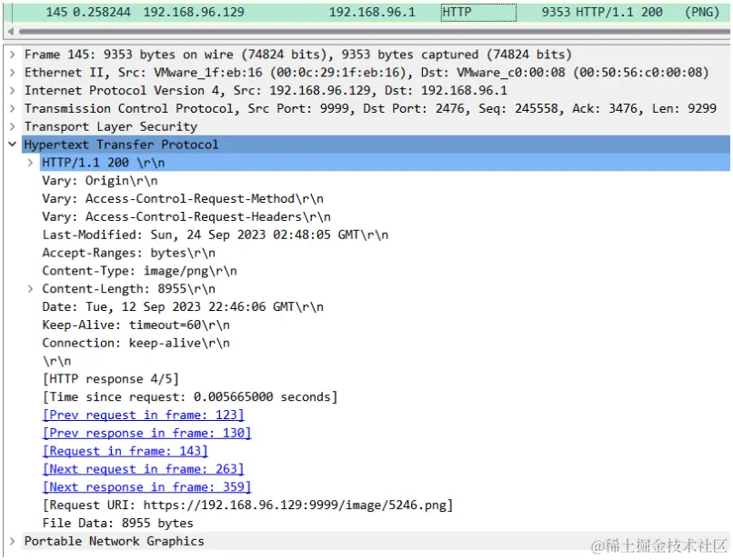The image size is (733, 560).
Task: Expand the Frame 145 tree row
Action: (x=12, y=55)
